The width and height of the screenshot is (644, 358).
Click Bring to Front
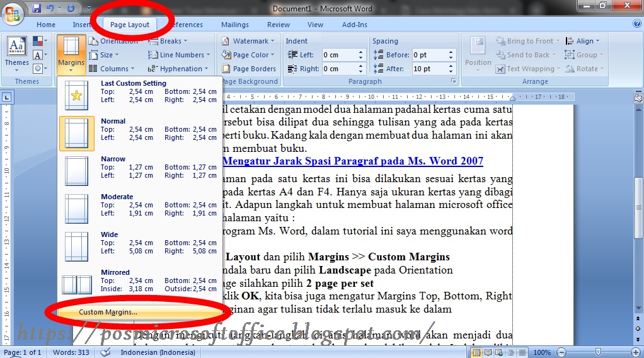[x=528, y=41]
